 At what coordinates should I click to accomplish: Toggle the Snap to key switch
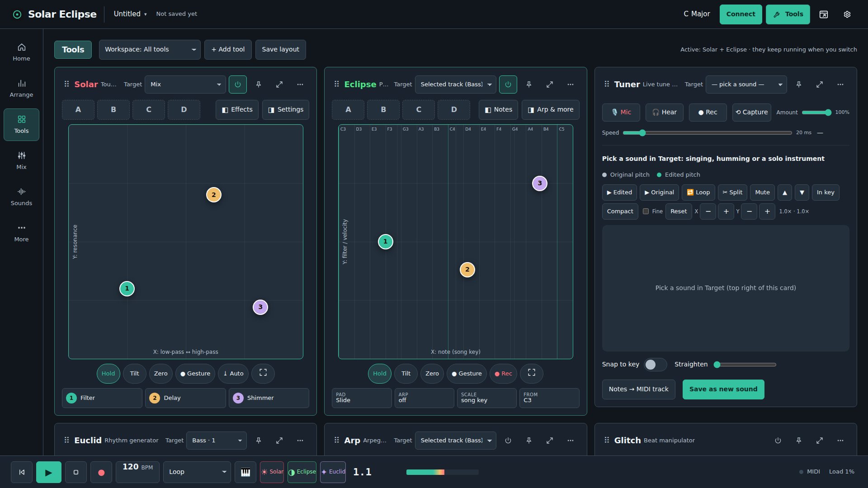point(655,365)
